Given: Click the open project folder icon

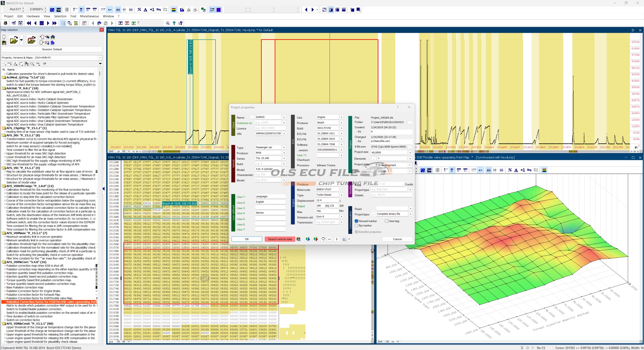Looking at the screenshot, I should coord(14,40).
